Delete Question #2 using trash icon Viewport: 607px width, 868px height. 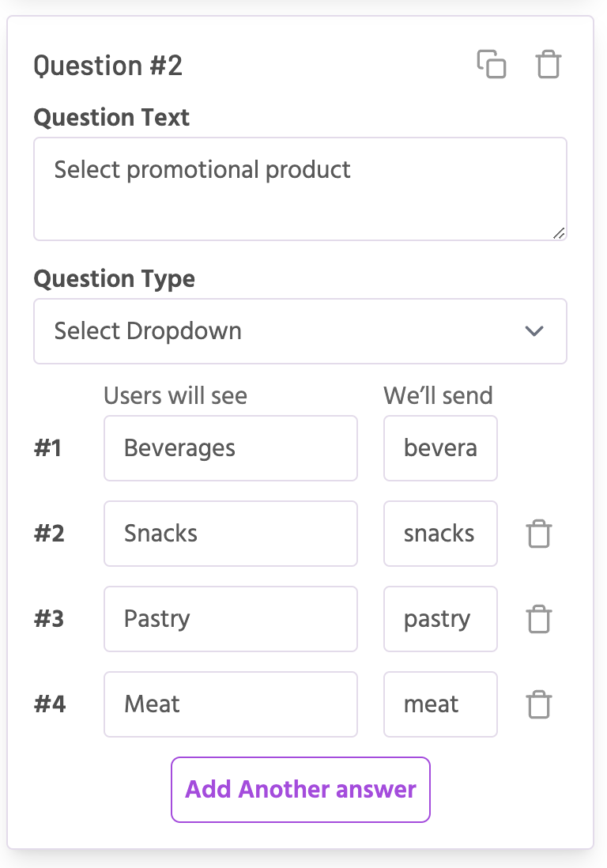point(548,64)
